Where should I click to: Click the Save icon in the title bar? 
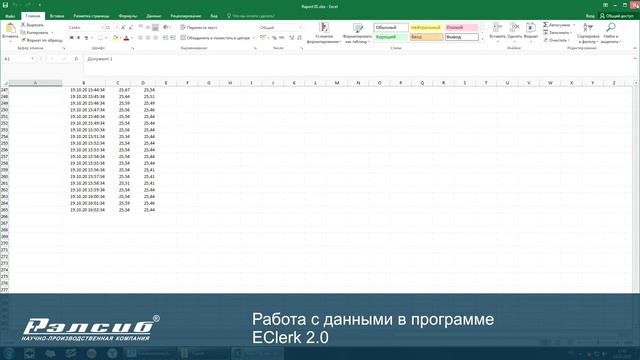5,5
